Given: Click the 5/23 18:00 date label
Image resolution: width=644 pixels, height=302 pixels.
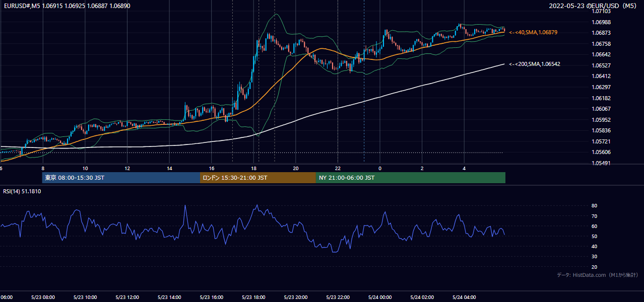Looking at the screenshot, I should pyautogui.click(x=253, y=297).
